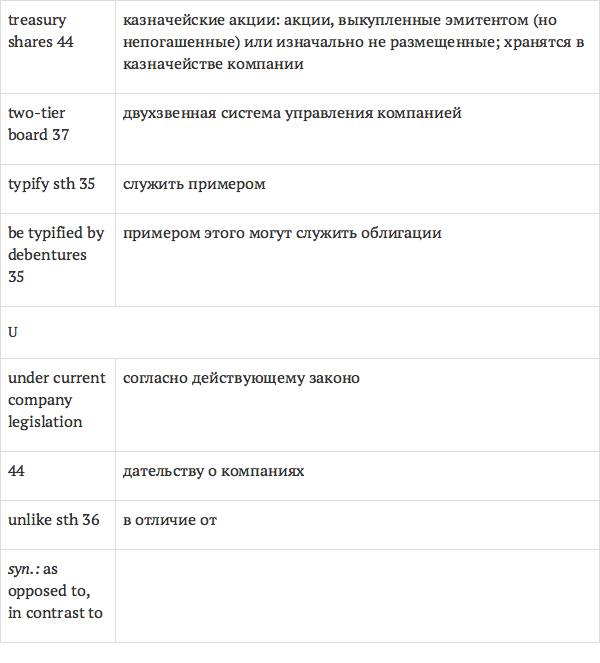
Task: Click the "U" section heading letter
Action: (13, 331)
